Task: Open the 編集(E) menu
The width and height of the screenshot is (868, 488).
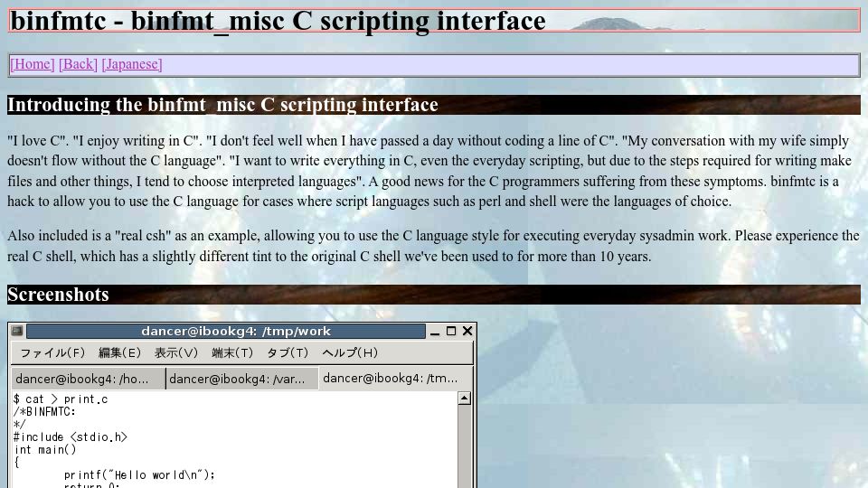Action: [x=119, y=353]
